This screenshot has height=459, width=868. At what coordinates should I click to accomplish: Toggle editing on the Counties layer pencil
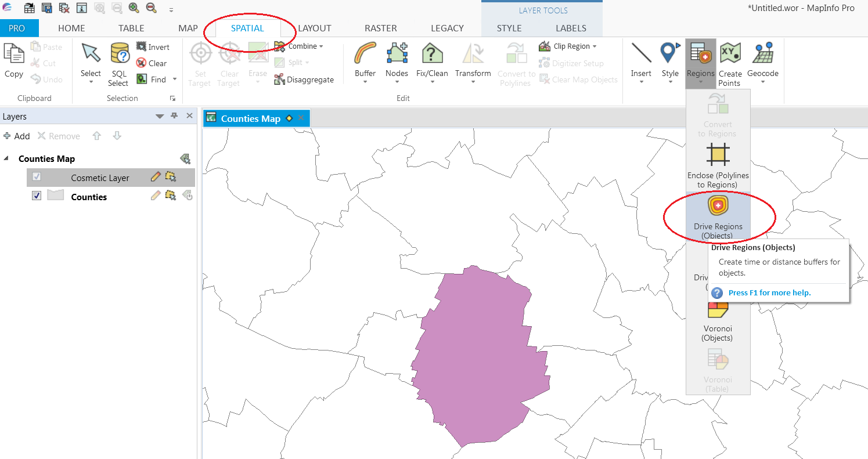tap(154, 196)
